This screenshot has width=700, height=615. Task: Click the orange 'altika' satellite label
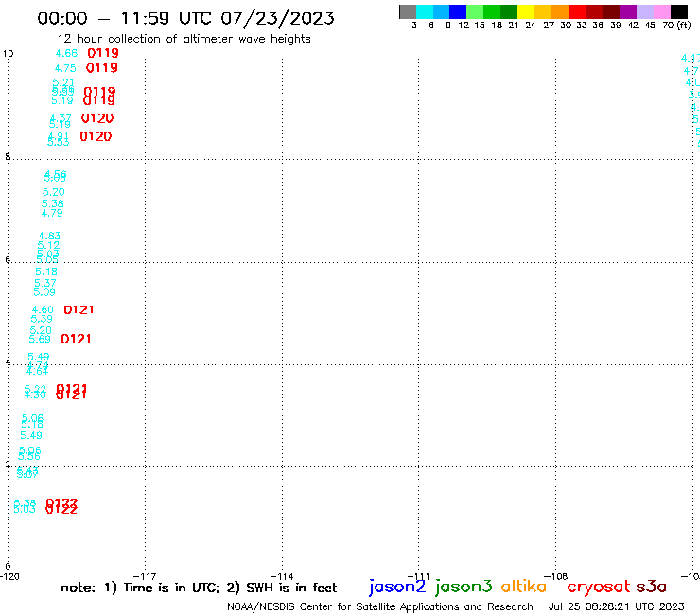524,586
